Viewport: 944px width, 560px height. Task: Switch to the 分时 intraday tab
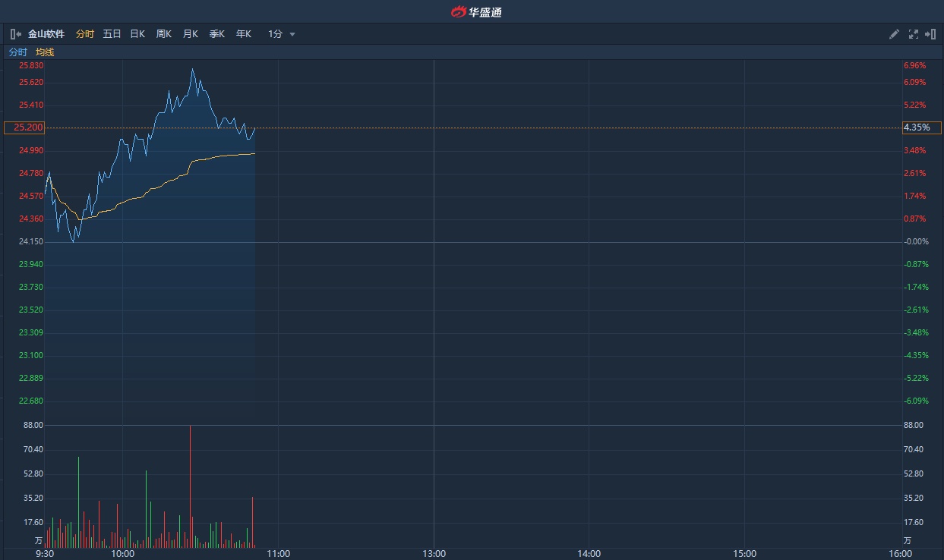(85, 34)
